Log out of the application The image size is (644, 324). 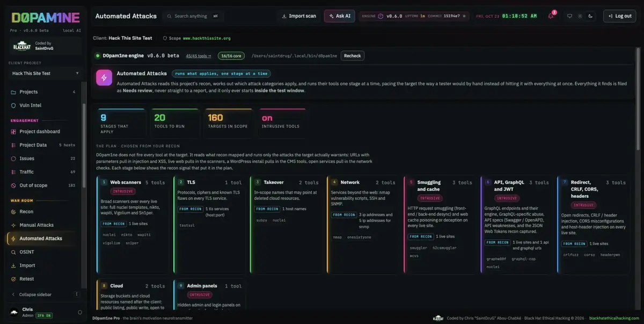(x=619, y=16)
